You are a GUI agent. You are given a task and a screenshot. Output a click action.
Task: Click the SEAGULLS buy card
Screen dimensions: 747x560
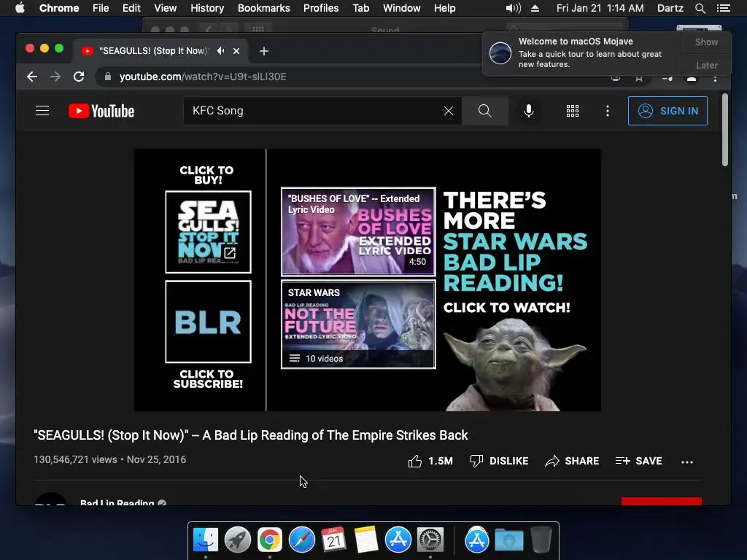[x=208, y=232]
